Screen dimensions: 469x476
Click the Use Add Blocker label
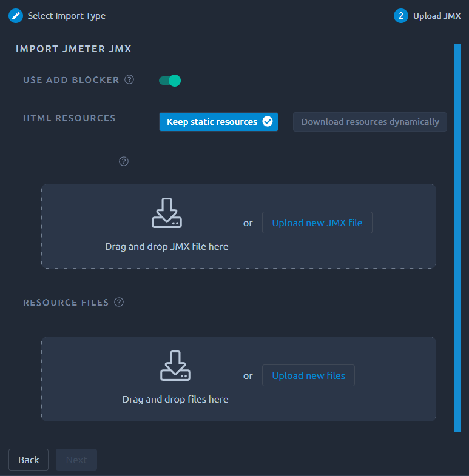coord(71,80)
